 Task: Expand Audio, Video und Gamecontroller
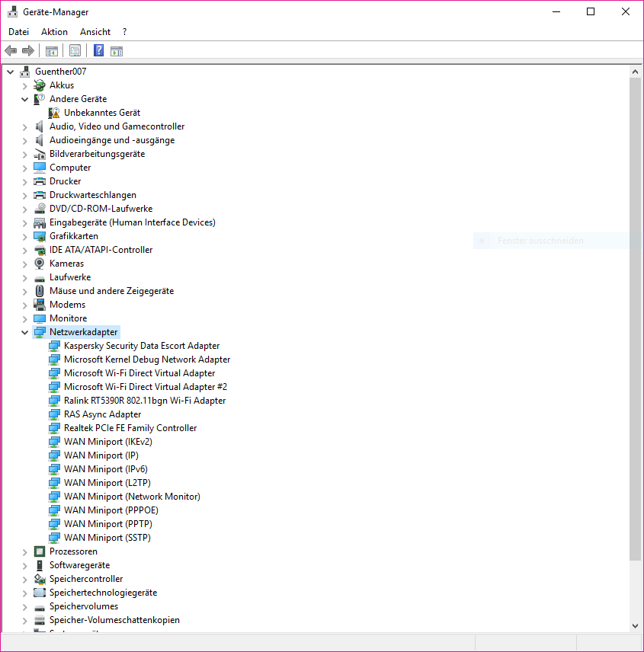(x=25, y=127)
